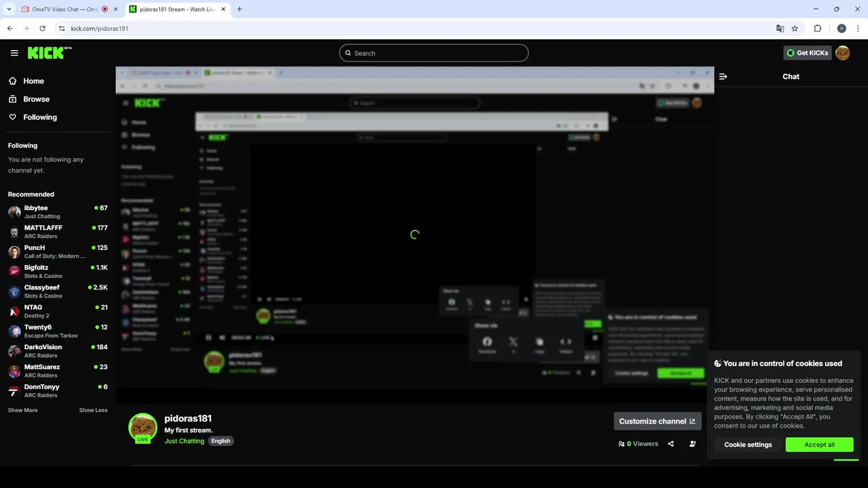Open a new browser tab

tap(239, 9)
